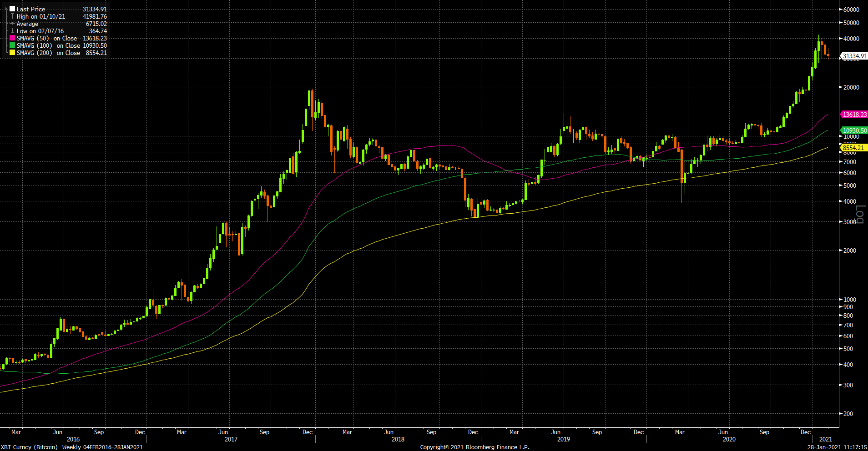
Task: Click the yellow 8554.21 axis price tag
Action: tap(853, 148)
